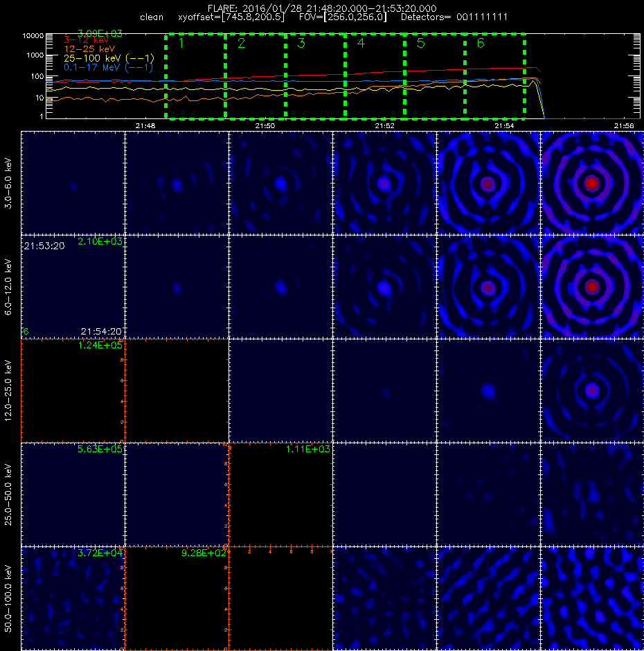Select interval 6 label in the light curve plot

tap(481, 43)
